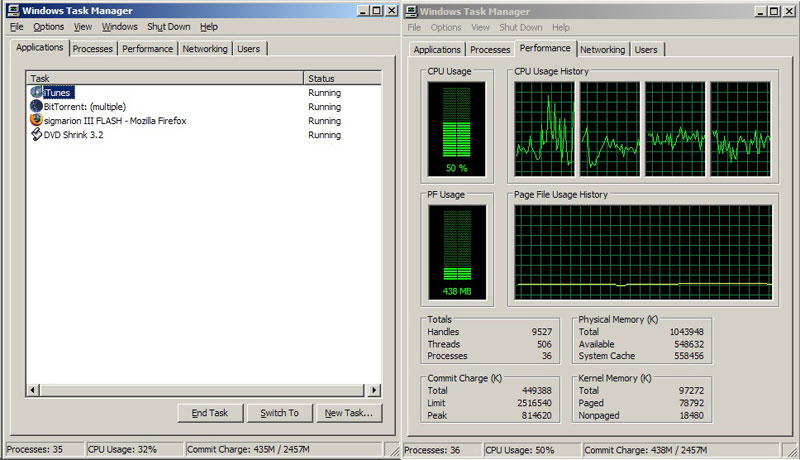Click Kernel Memory Paged 78792
This screenshot has height=460, width=800.
(x=691, y=403)
